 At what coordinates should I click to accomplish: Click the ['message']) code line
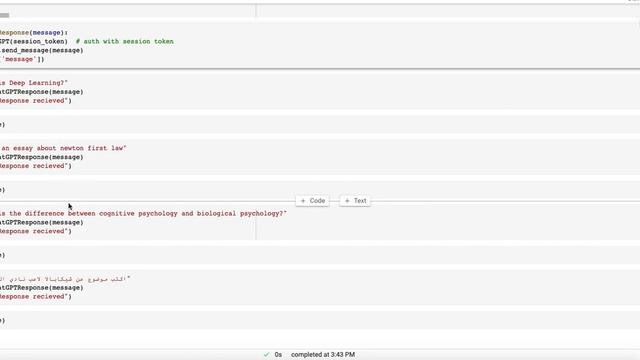22,59
